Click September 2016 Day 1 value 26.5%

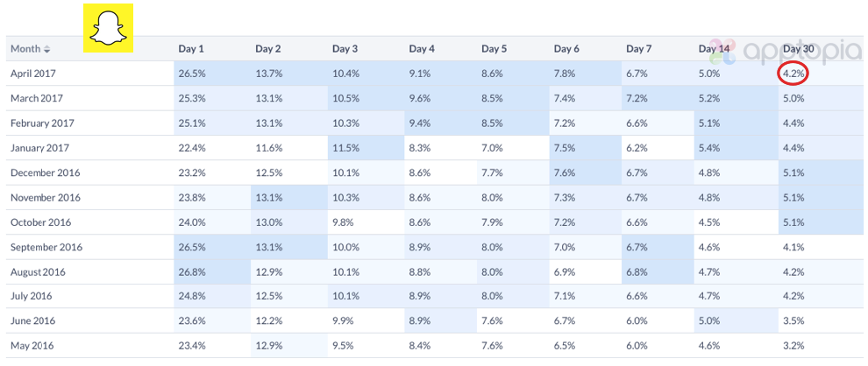tap(192, 247)
